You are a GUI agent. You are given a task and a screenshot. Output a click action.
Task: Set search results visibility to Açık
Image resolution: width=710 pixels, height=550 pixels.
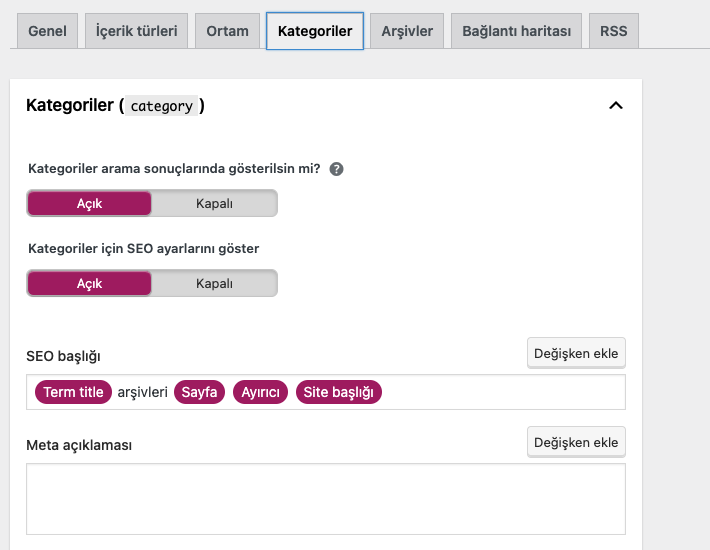[90, 203]
